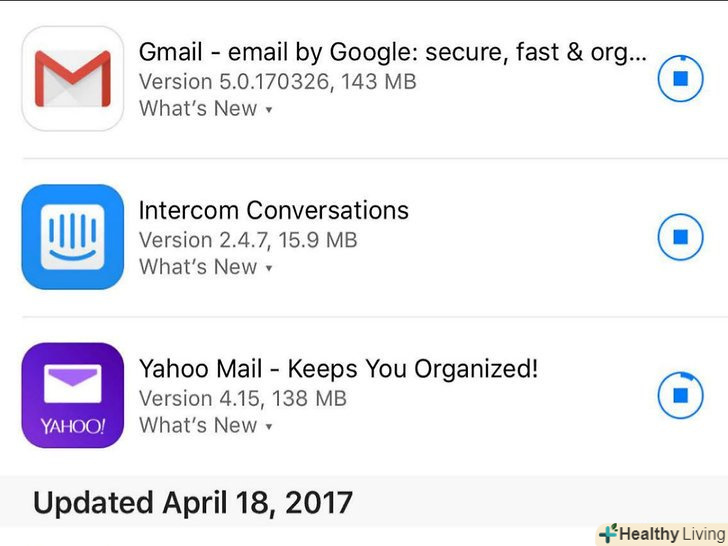
Task: Click the Healthy Living watermark text
Action: click(670, 534)
